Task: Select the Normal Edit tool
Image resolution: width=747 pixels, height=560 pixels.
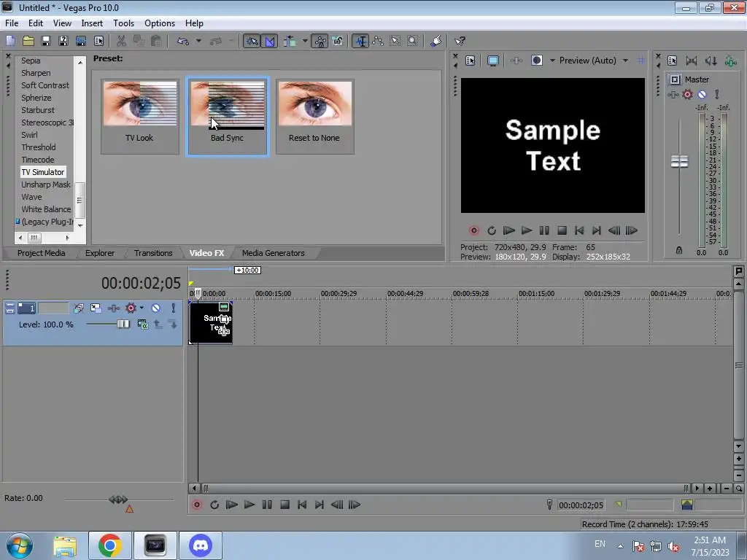Action: (360, 42)
